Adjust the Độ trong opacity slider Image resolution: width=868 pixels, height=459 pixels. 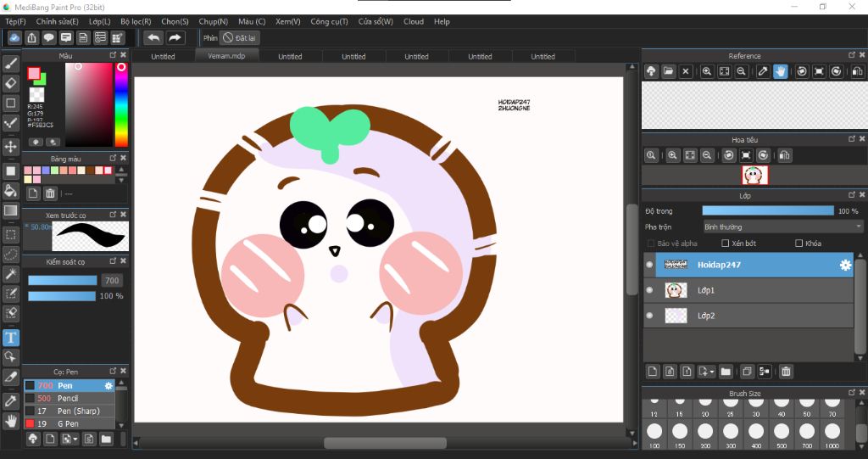pyautogui.click(x=768, y=210)
